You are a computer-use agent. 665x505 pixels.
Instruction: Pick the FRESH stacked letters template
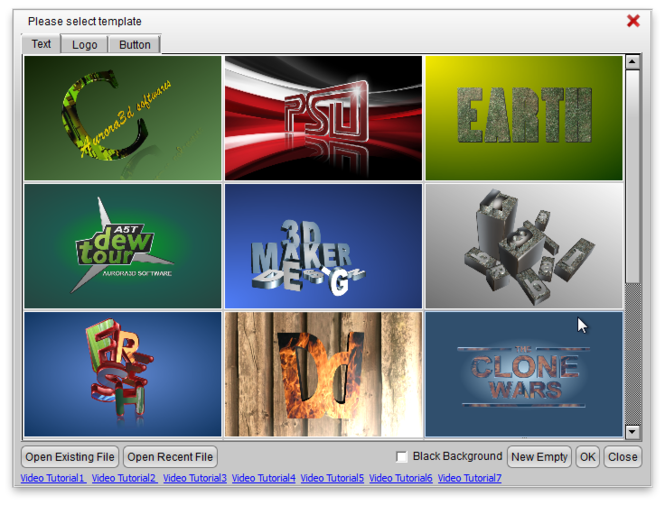[123, 374]
